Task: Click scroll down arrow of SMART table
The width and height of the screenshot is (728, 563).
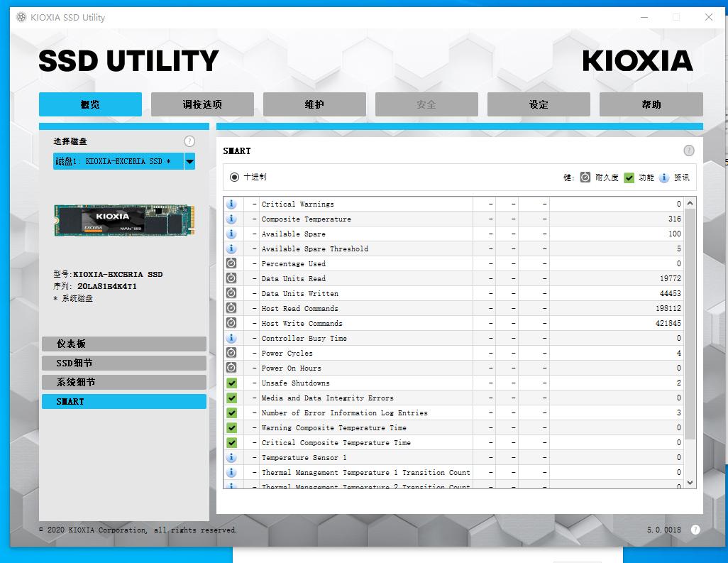Action: coord(690,483)
